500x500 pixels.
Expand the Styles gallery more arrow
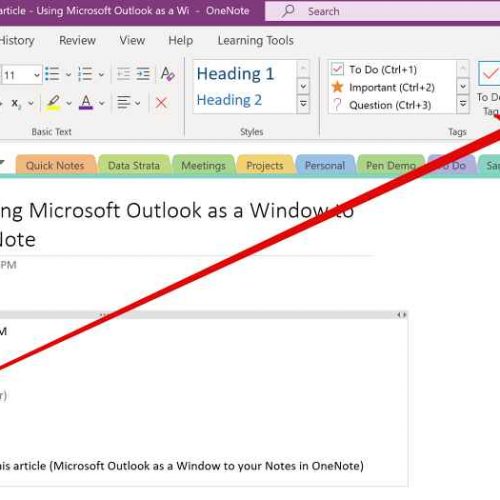(x=303, y=104)
